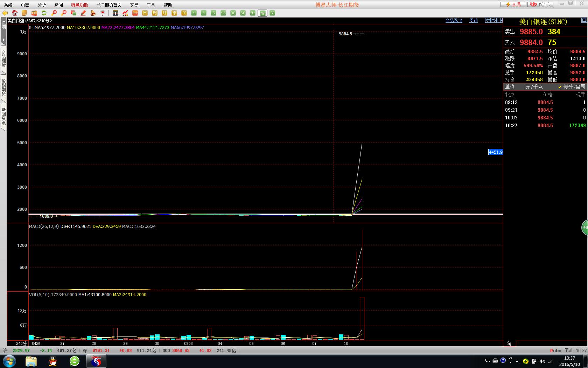
Task: Click the alarm bell icon
Action: (93, 13)
